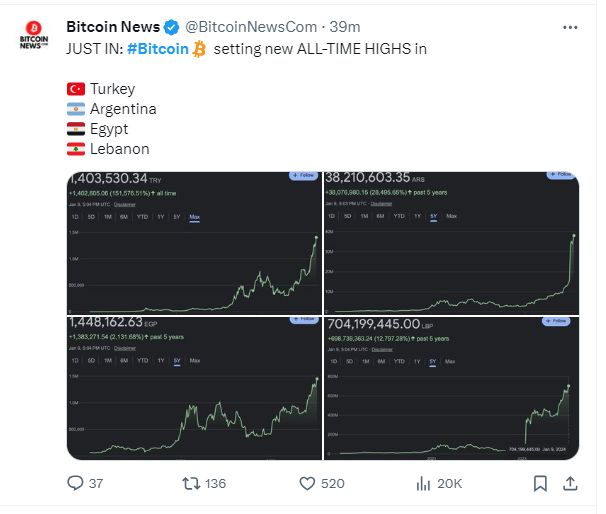Click the Bitcoin News account name

pos(113,27)
